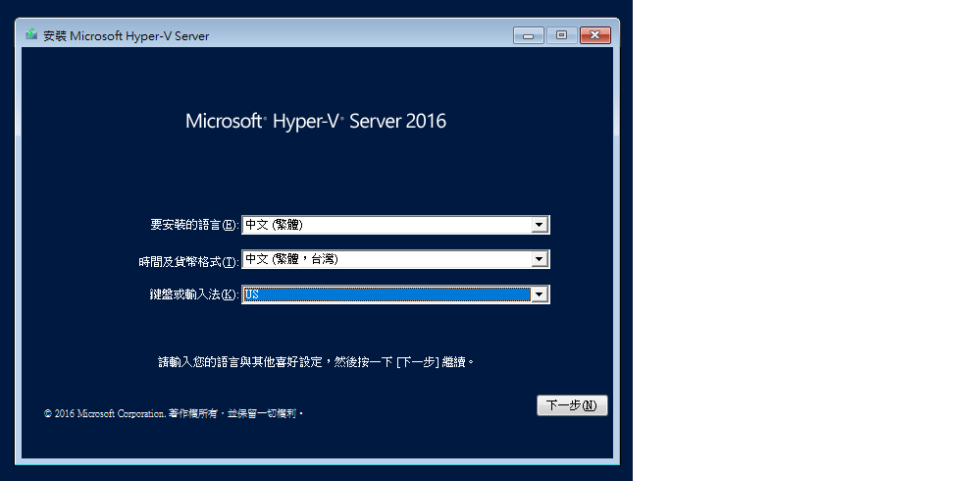
Task: Close the Hyper-V Server setup window
Action: [x=595, y=35]
